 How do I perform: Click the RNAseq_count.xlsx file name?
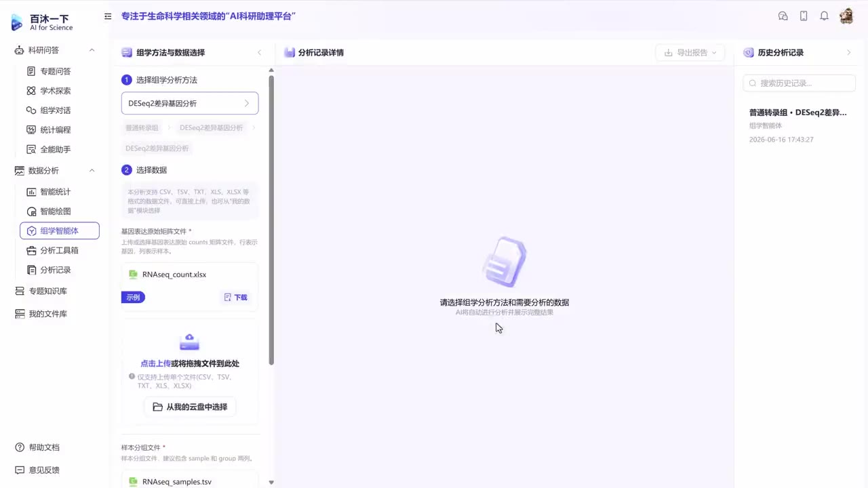point(174,274)
